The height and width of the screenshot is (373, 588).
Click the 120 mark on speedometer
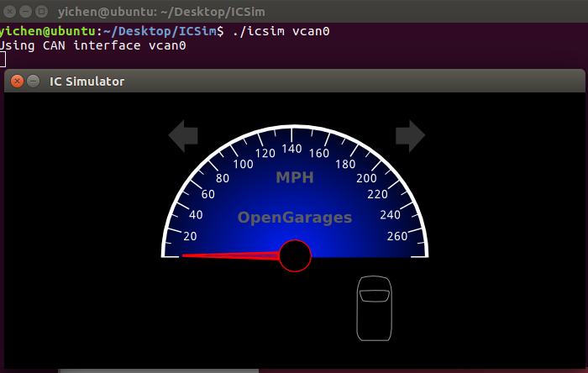265,154
